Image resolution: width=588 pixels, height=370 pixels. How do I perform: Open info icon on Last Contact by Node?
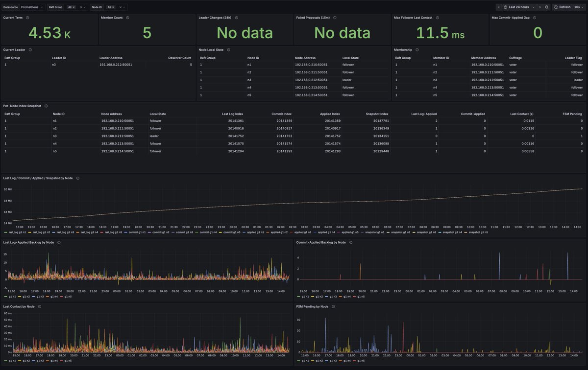click(40, 306)
